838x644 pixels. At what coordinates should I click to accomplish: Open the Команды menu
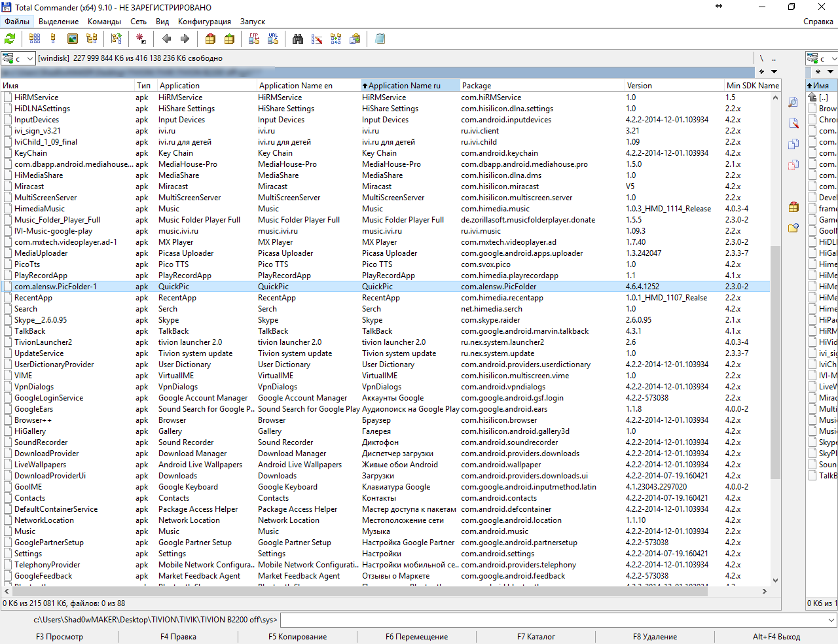click(104, 22)
